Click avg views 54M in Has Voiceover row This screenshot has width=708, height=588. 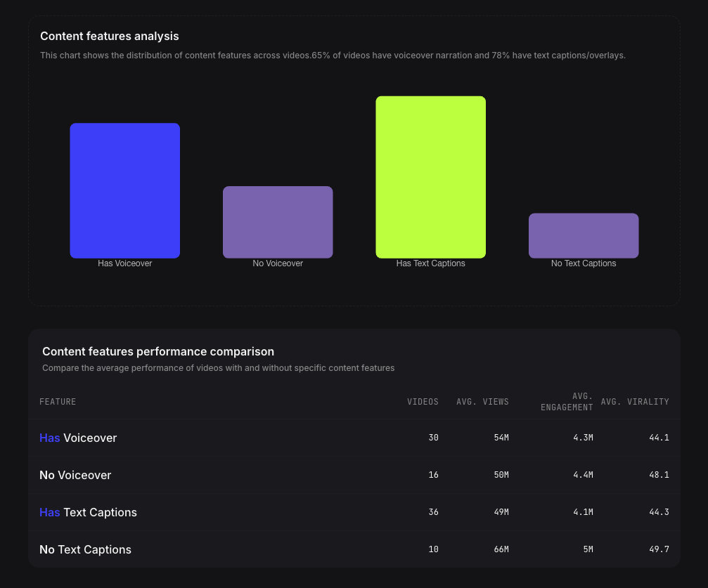501,437
